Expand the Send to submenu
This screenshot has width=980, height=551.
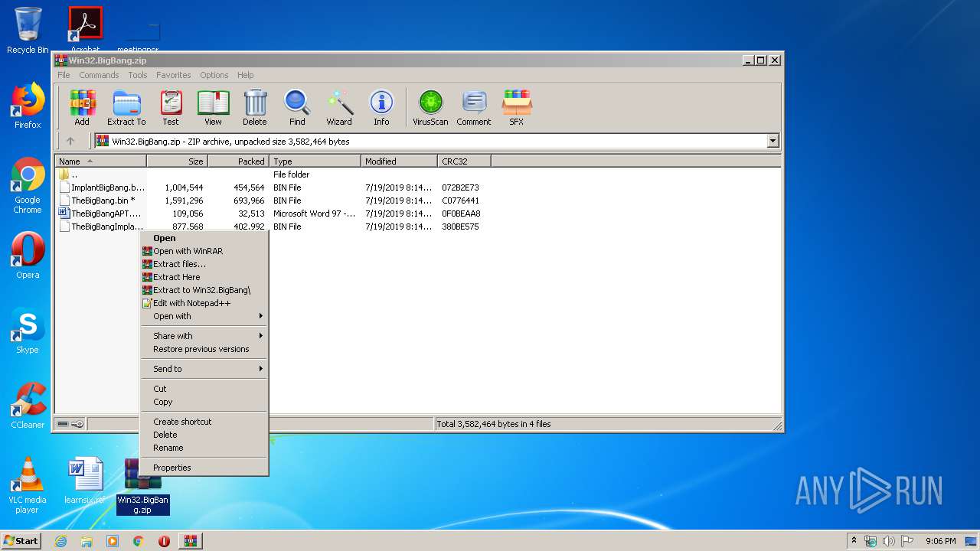click(x=204, y=369)
